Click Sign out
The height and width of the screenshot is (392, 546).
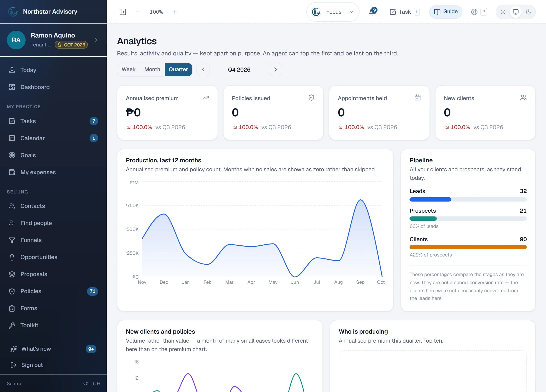coord(53,365)
